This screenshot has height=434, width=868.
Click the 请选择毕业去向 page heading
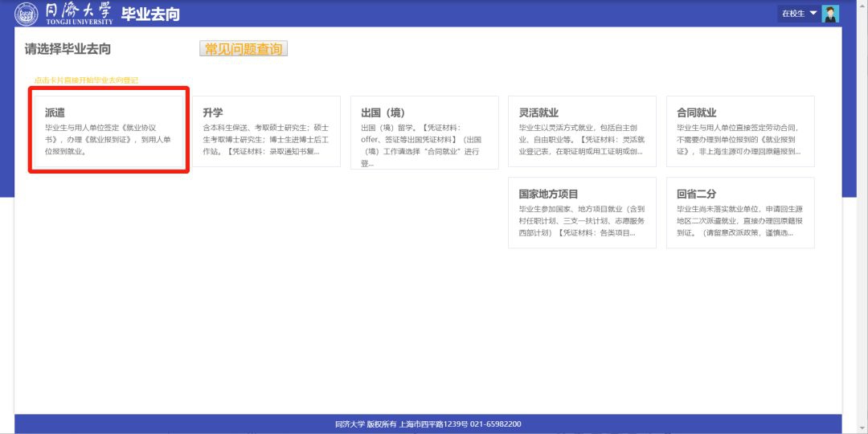click(68, 49)
